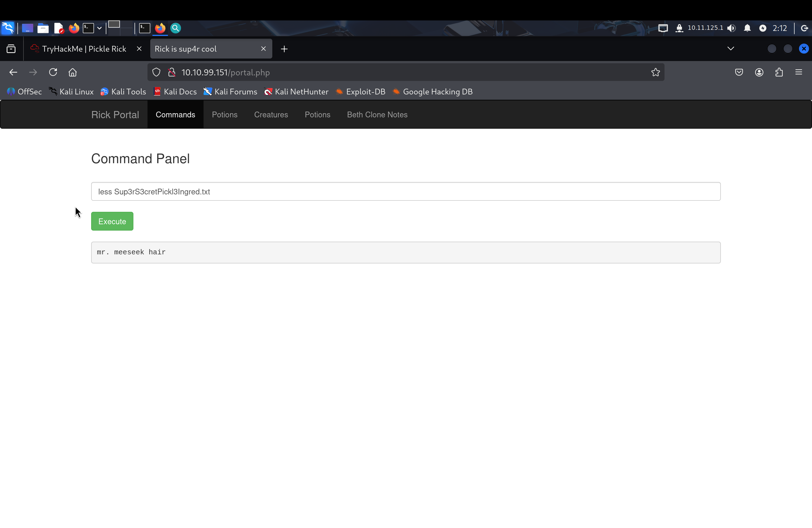Click the show desktop icon in taskbar
Image resolution: width=812 pixels, height=528 pixels.
tap(27, 28)
